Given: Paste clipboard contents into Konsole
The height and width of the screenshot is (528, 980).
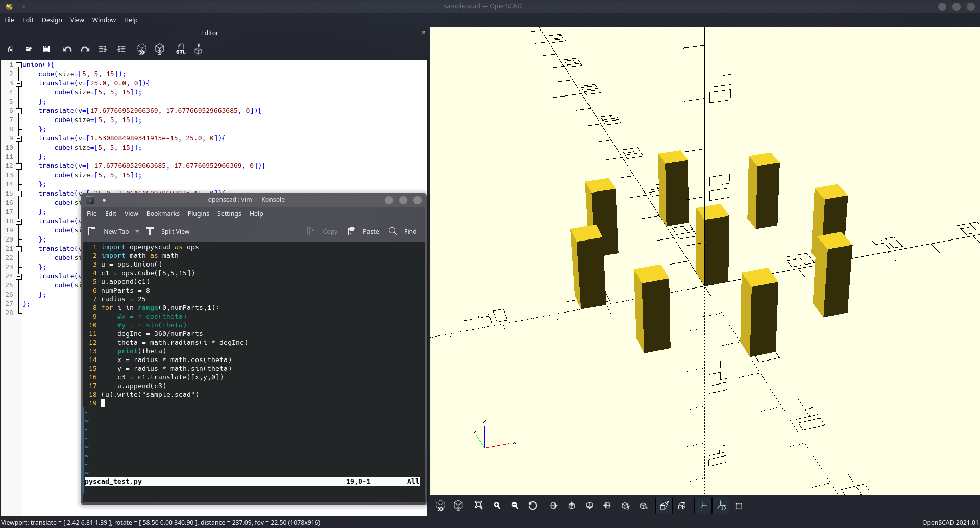Looking at the screenshot, I should (363, 231).
